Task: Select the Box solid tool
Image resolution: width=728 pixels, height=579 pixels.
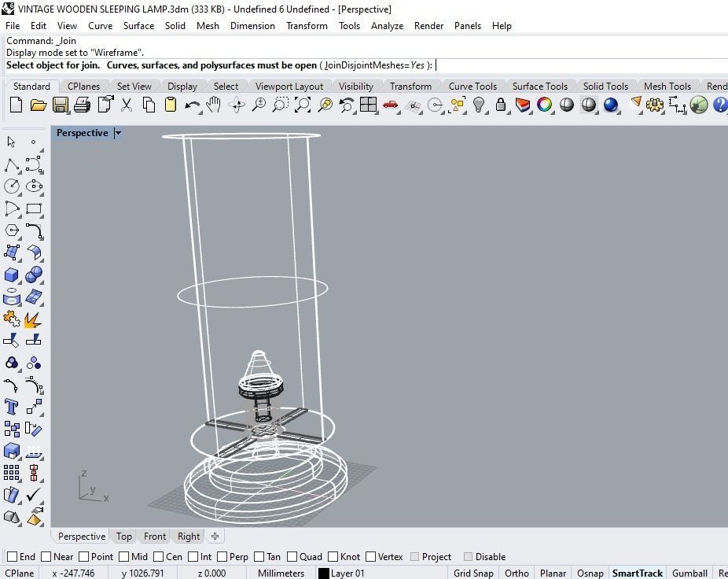Action: [12, 275]
